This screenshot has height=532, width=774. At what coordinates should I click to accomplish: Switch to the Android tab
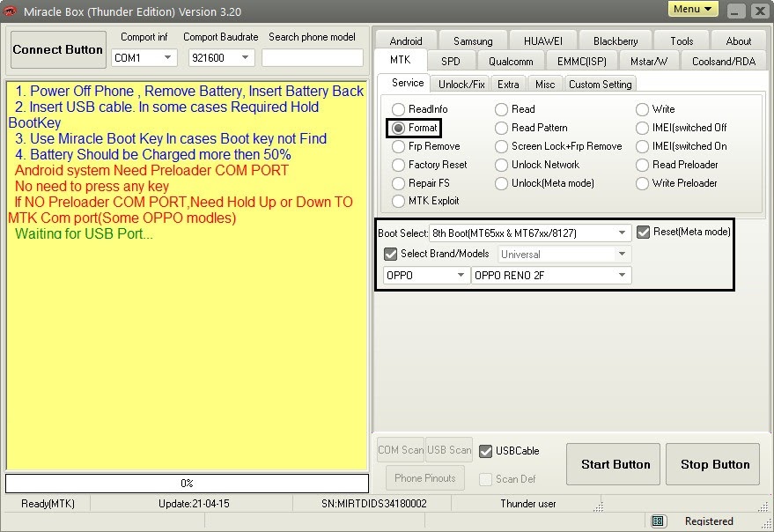tap(406, 41)
